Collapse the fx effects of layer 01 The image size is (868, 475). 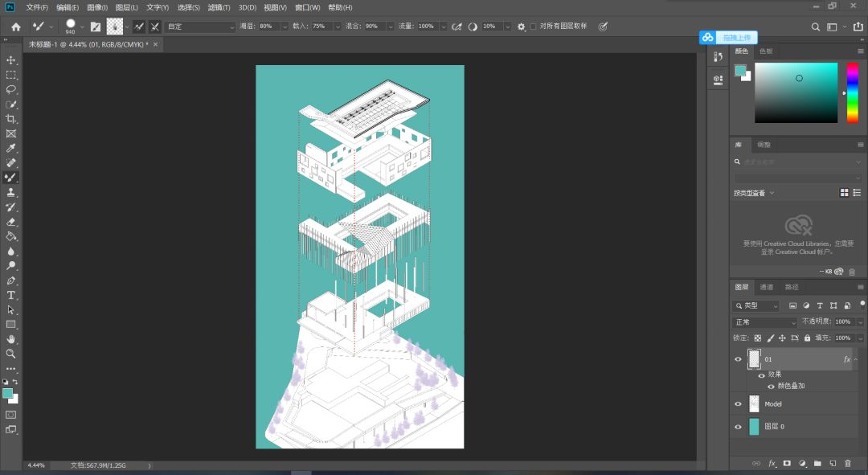[x=856, y=359]
